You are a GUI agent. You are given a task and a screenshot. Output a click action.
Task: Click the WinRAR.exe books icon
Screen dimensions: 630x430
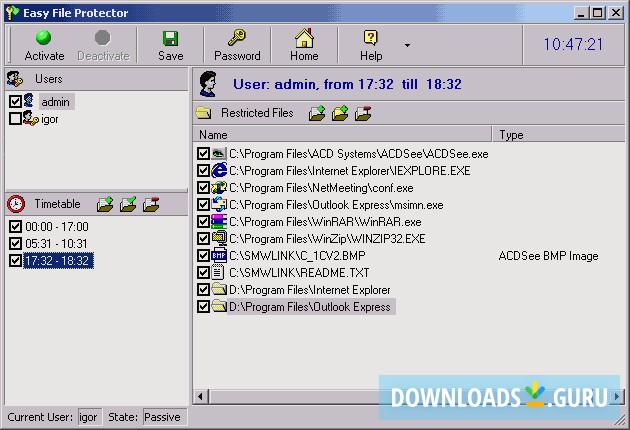coord(219,221)
